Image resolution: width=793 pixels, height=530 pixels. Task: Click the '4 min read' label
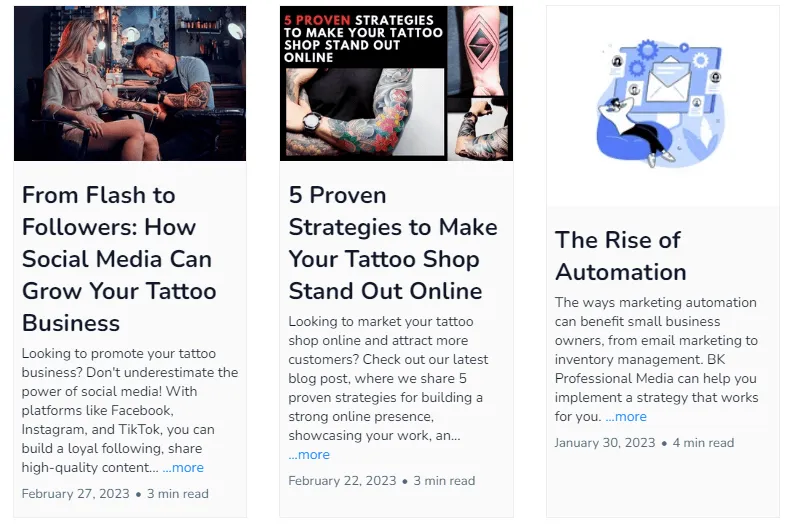click(703, 443)
